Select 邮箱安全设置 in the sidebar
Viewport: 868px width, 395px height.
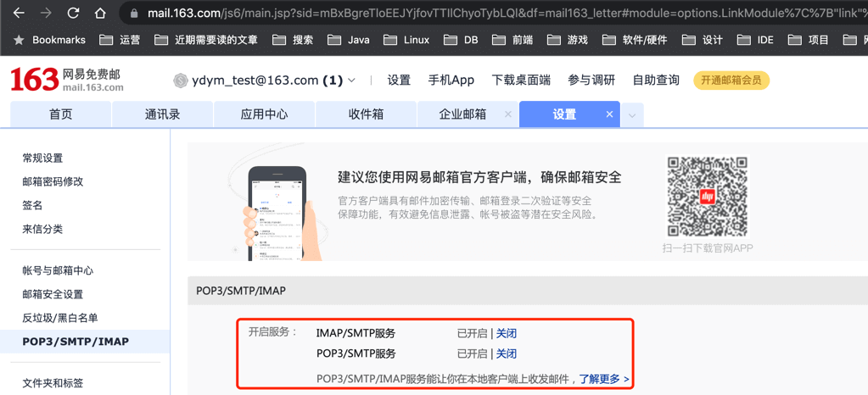(x=53, y=294)
